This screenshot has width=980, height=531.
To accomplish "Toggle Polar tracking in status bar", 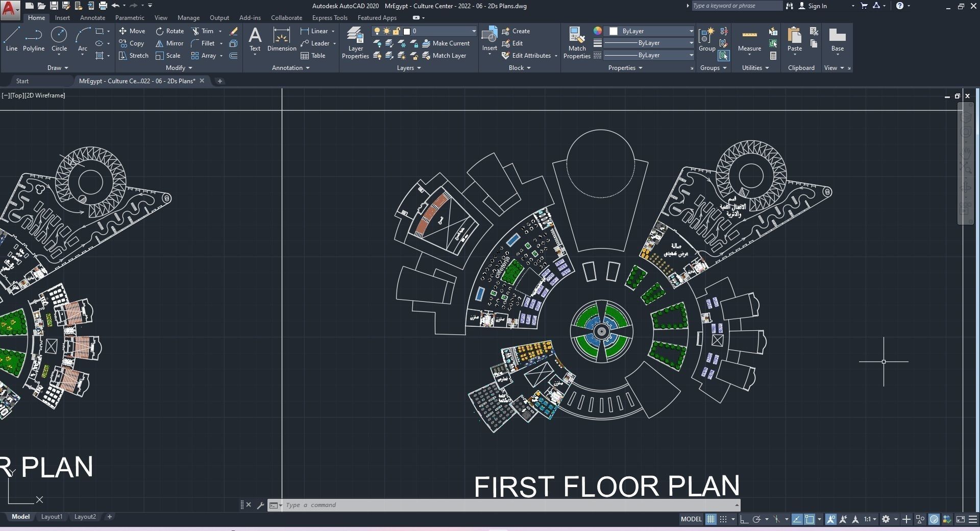I will coord(757,519).
